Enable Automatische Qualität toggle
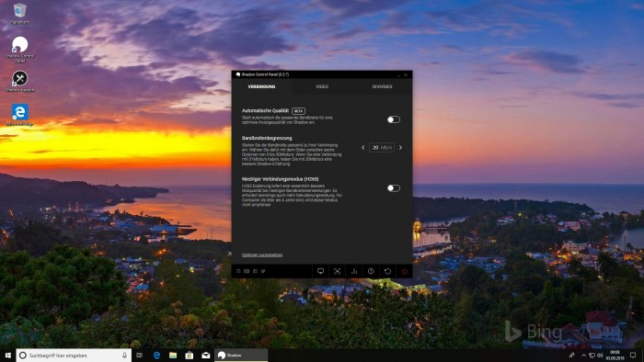This screenshot has height=362, width=644. click(x=393, y=119)
